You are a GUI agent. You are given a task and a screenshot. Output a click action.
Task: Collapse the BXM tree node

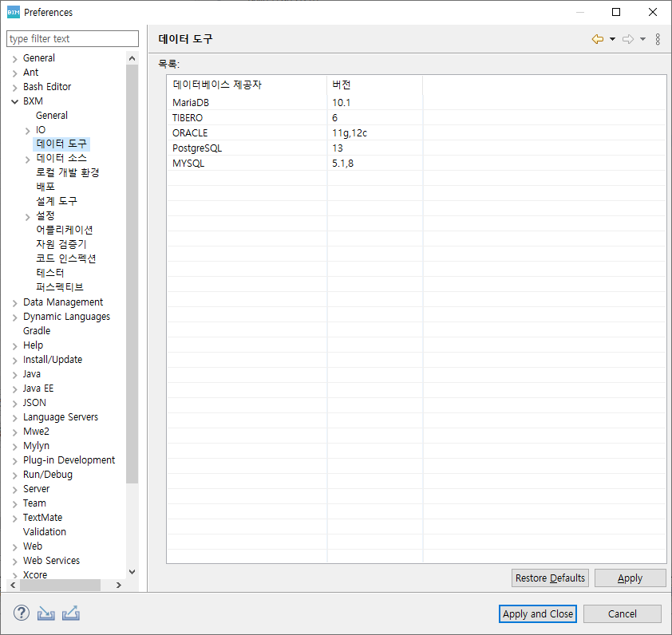tap(15, 101)
